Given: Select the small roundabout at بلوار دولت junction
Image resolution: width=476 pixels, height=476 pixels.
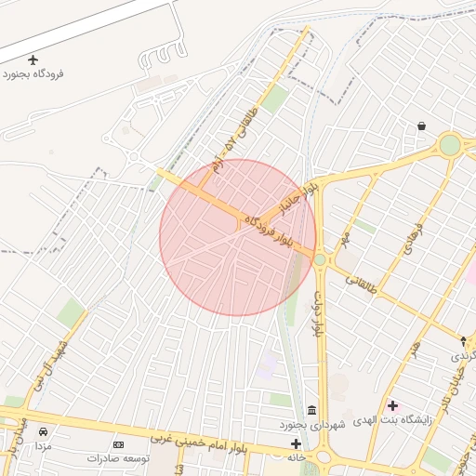Looking at the screenshot, I should (x=320, y=259).
